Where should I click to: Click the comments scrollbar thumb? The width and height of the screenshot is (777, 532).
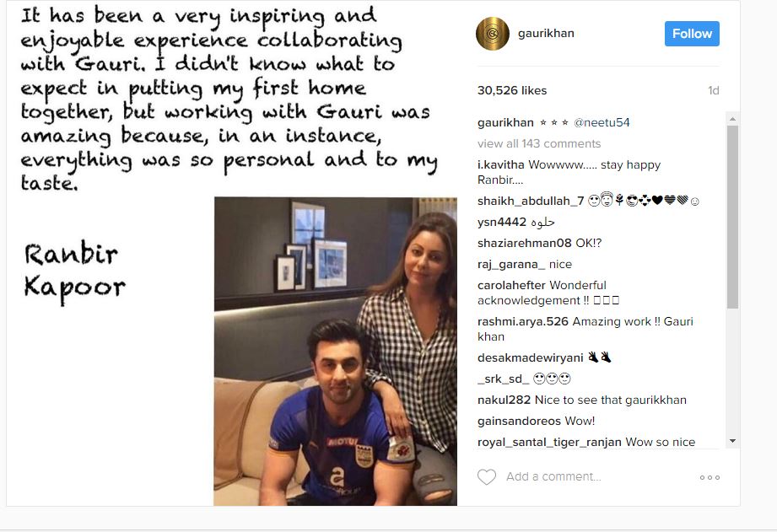732,217
